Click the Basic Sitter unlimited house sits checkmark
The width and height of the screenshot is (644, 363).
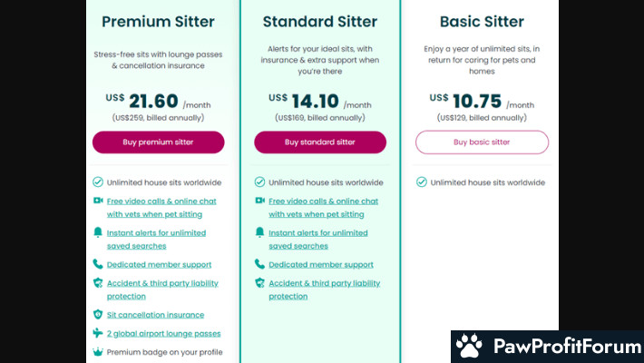(422, 182)
